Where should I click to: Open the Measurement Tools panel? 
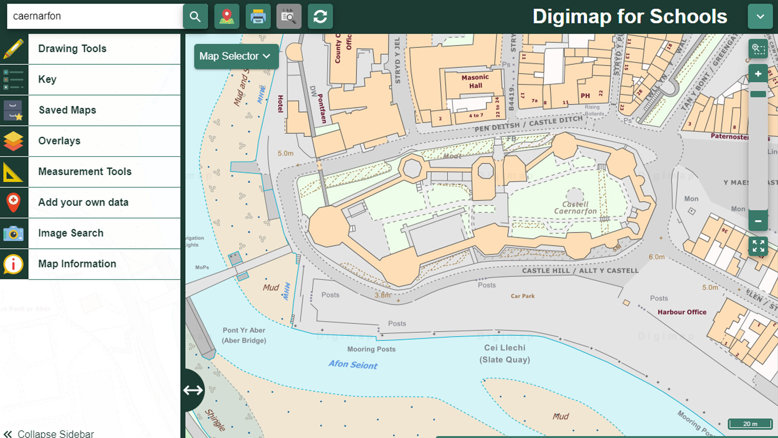coord(104,172)
